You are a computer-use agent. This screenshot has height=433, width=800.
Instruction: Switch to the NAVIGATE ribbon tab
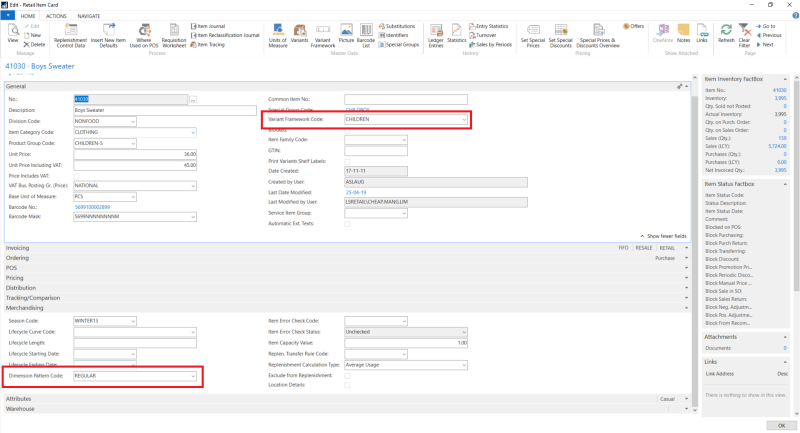click(x=89, y=16)
